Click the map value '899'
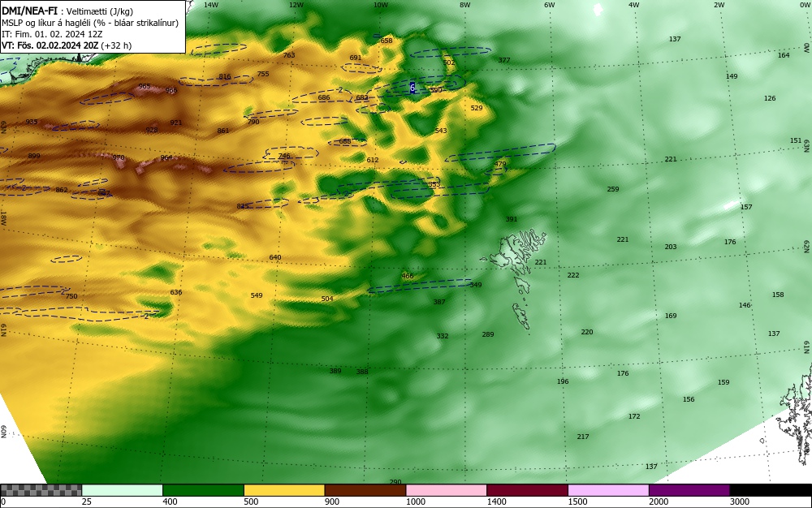The image size is (812, 508). [34, 157]
